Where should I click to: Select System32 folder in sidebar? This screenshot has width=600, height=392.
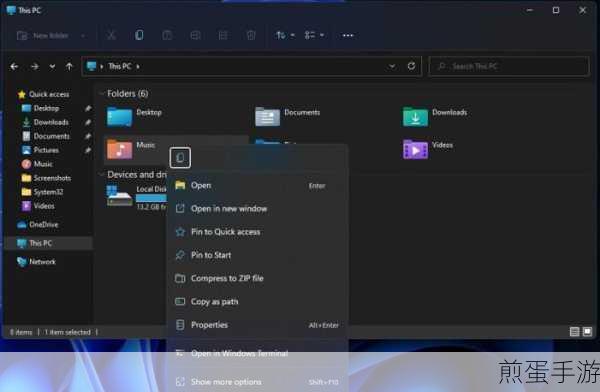(48, 192)
